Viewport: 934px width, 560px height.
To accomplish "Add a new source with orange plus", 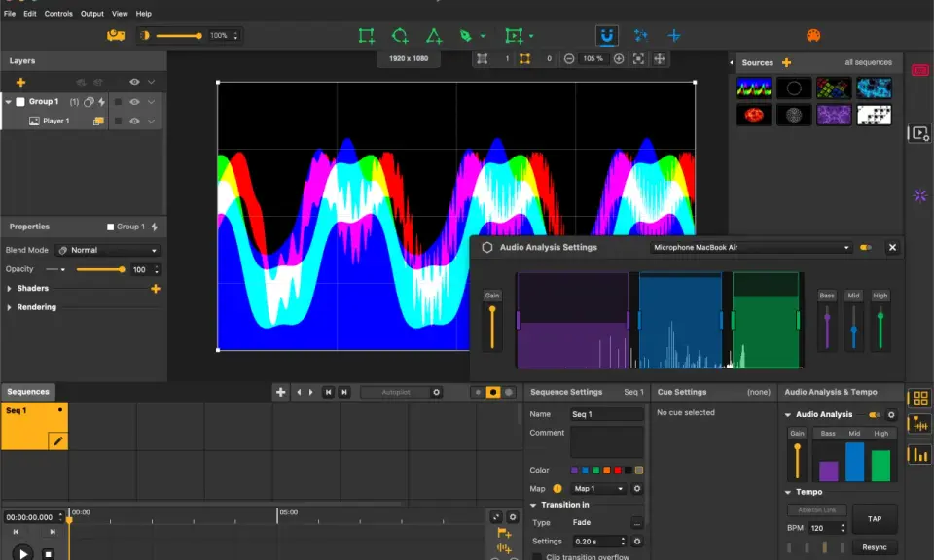I will [x=786, y=62].
